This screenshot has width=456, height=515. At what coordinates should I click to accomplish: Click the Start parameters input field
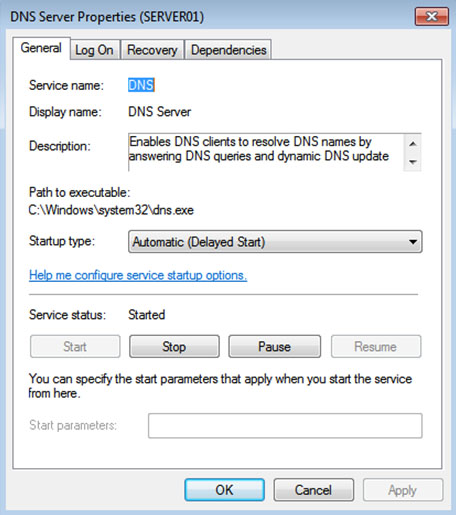[285, 426]
